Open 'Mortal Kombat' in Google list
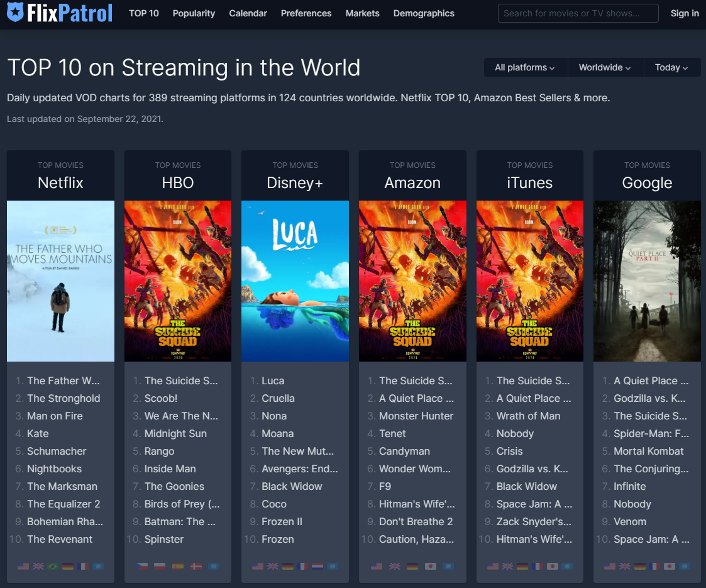This screenshot has height=588, width=706. coord(649,451)
